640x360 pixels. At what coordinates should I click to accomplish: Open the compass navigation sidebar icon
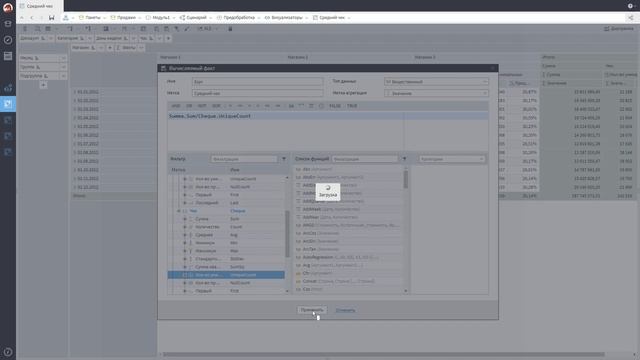point(8,40)
